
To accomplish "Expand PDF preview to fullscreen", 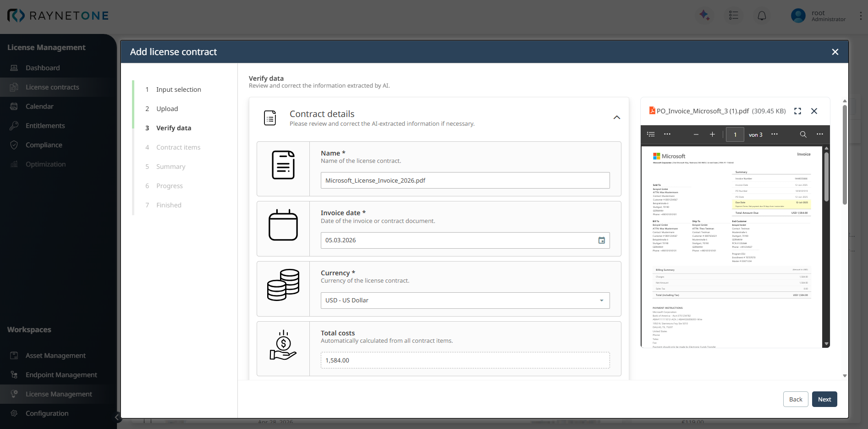I will click(797, 111).
